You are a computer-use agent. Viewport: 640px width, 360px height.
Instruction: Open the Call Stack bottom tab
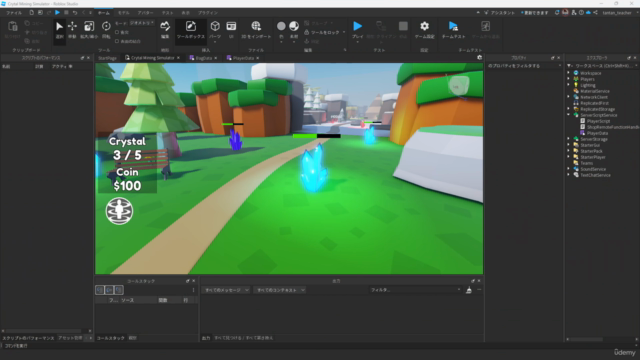111,338
